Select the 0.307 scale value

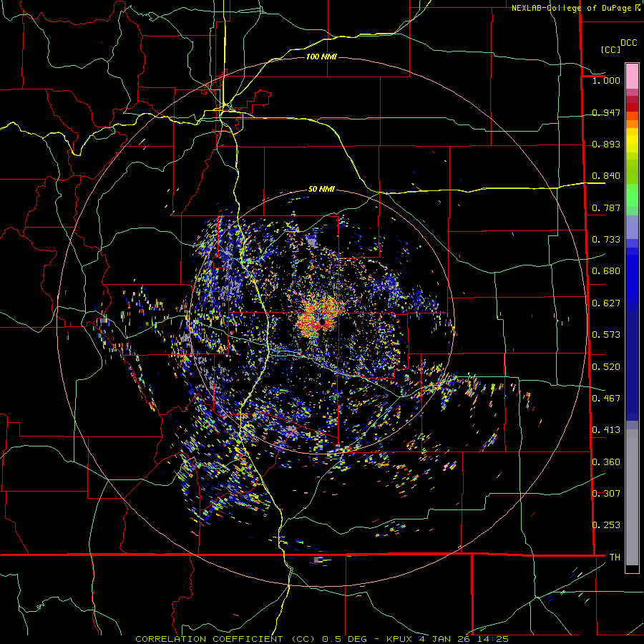tap(606, 494)
